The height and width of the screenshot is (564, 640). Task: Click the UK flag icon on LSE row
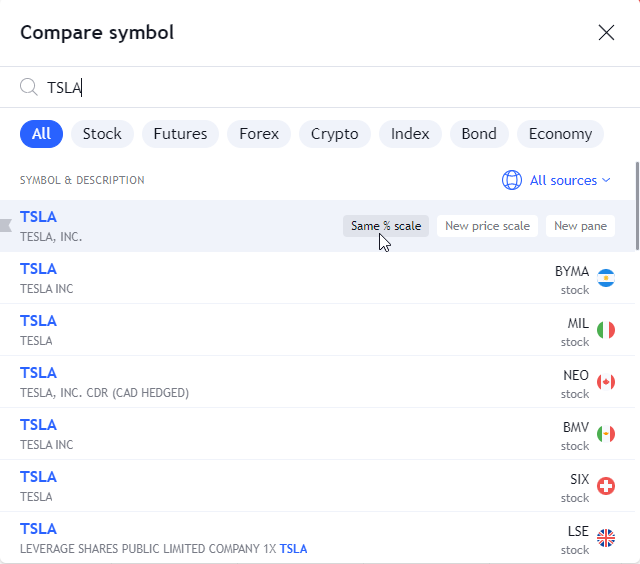[x=606, y=538]
